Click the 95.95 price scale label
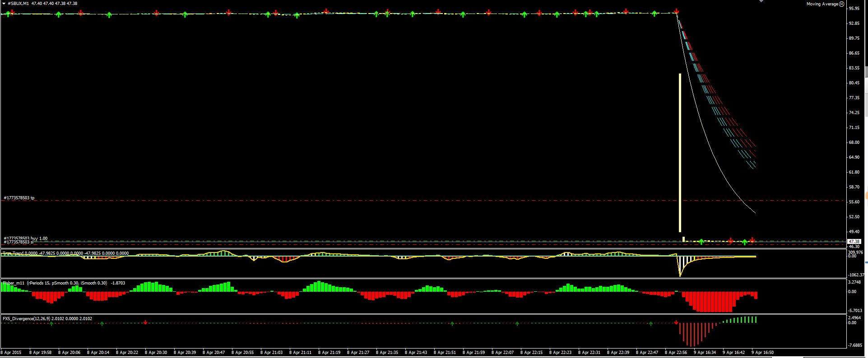Screen dimensions: 868x358 [x=854, y=8]
